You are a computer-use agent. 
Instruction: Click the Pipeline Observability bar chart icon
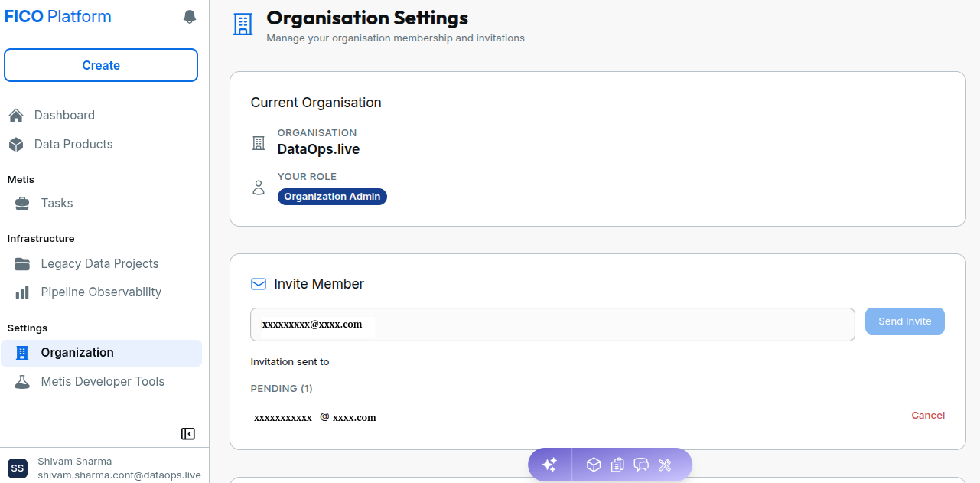pyautogui.click(x=22, y=292)
